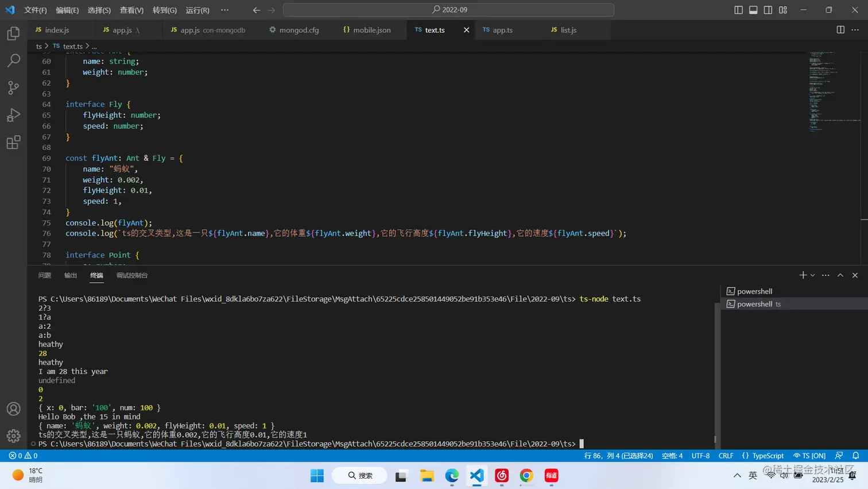Split the editor to the right
Viewport: 868px width, 489px height.
[840, 30]
